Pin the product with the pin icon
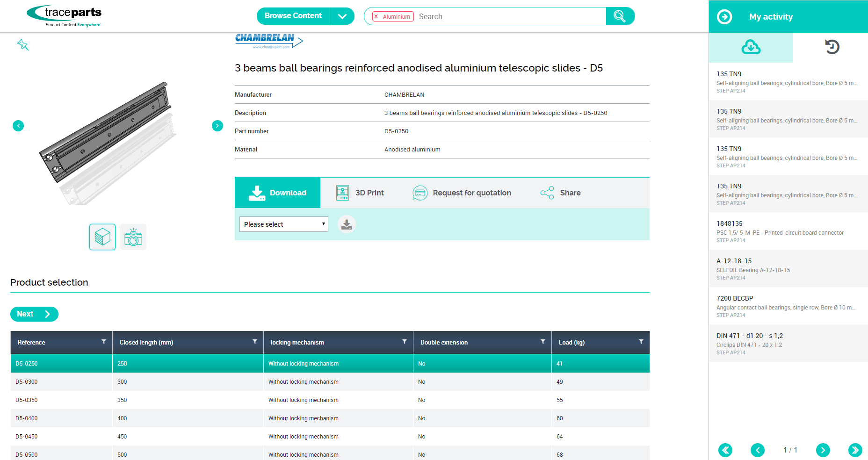The width and height of the screenshot is (868, 460). point(23,45)
